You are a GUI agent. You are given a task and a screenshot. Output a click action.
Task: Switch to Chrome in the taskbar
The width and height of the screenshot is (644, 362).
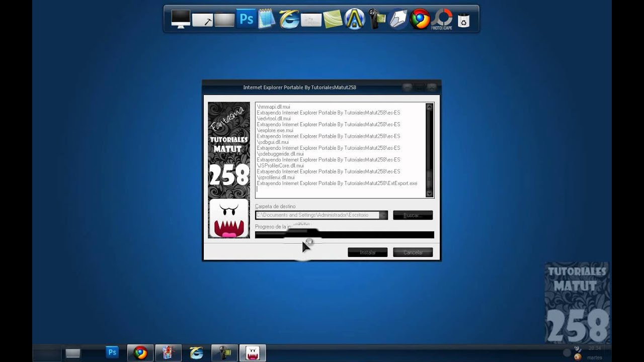(140, 353)
